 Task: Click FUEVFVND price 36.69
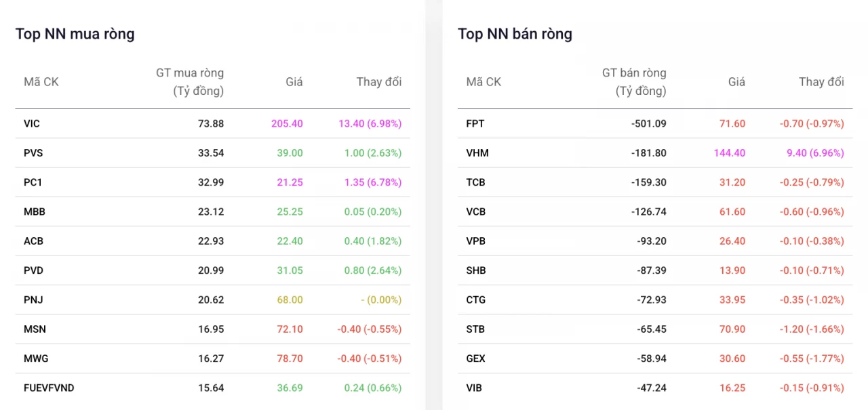[x=290, y=388]
